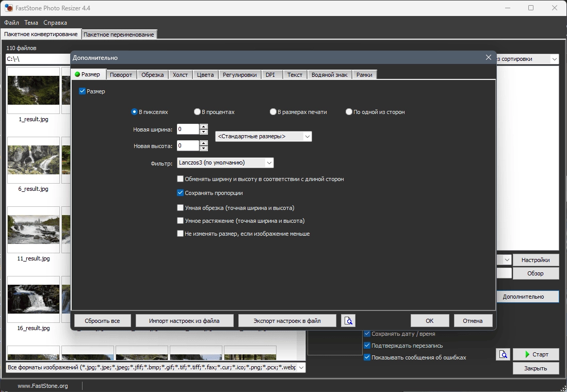The height and width of the screenshot is (392, 567).
Task: Open the Рамки tab
Action: tap(364, 75)
